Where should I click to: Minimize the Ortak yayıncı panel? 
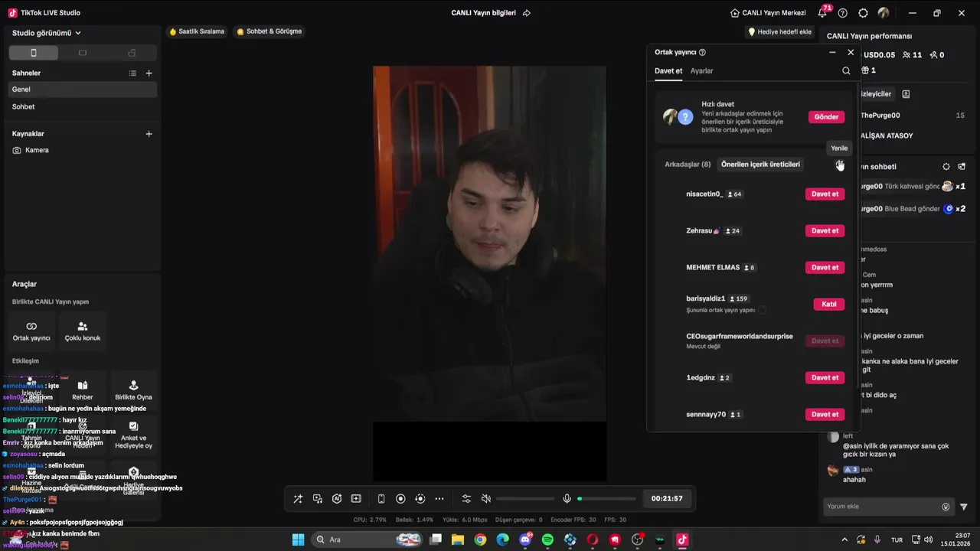(x=832, y=52)
